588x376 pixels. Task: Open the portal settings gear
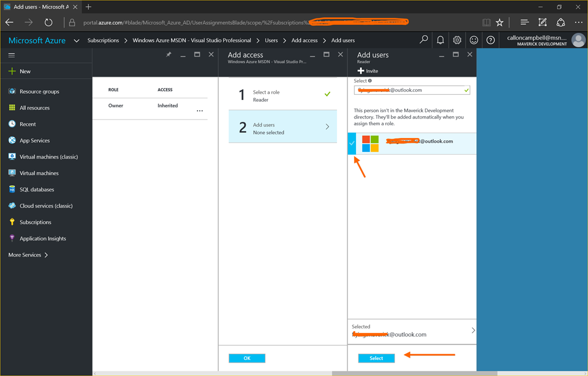coord(457,40)
